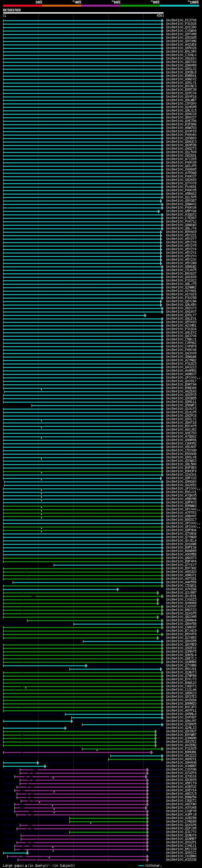The height and width of the screenshot is (868, 202).
Task: Open hit UniRef100_Q01390
Action: point(181,27)
